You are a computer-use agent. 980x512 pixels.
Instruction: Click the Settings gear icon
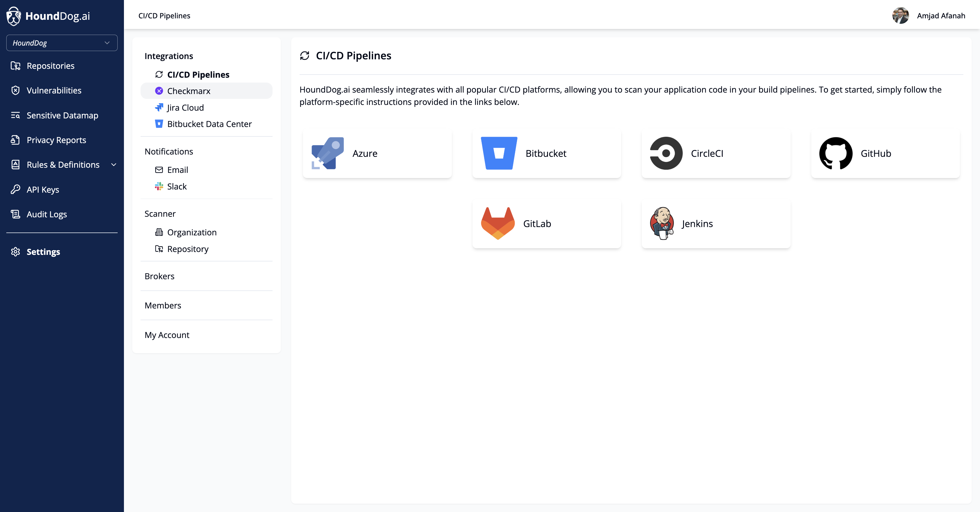tap(15, 252)
